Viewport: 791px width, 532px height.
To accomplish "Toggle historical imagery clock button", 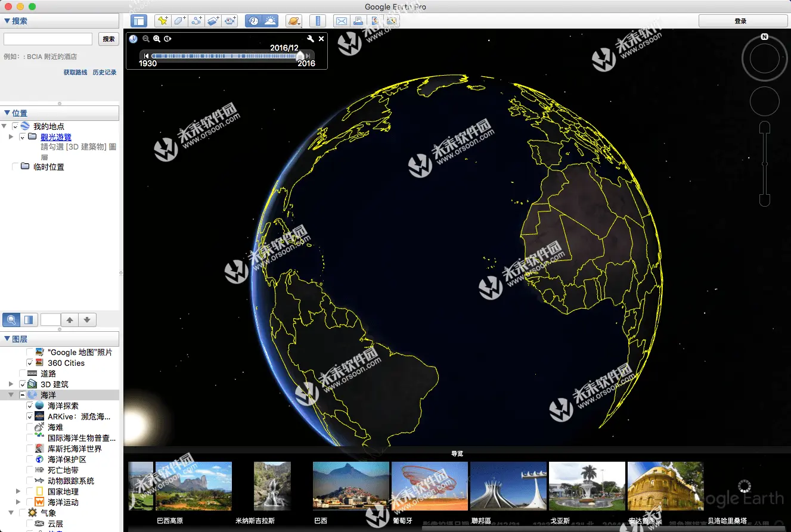I will [x=253, y=21].
